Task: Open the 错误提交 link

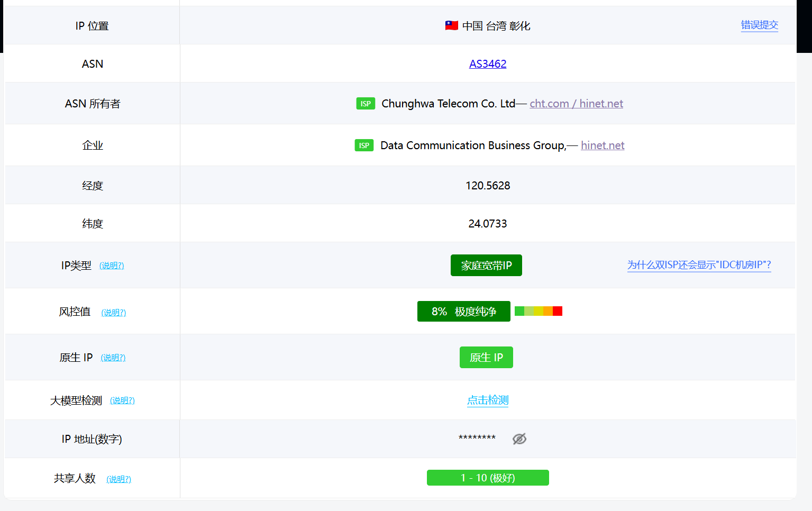Action: (x=759, y=25)
